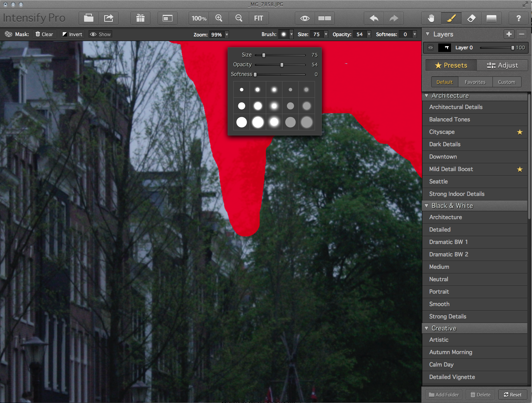The width and height of the screenshot is (532, 403).
Task: Click the Delete preset button
Action: point(480,394)
